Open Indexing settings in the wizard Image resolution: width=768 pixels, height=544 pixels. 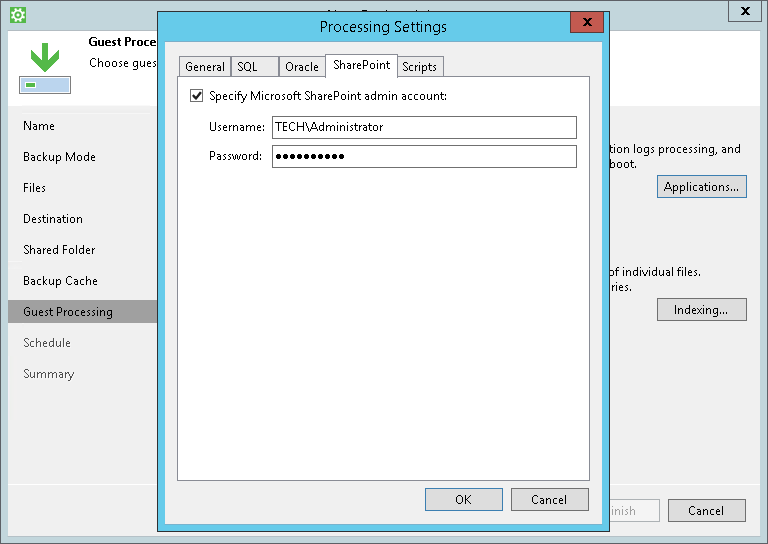tap(701, 309)
